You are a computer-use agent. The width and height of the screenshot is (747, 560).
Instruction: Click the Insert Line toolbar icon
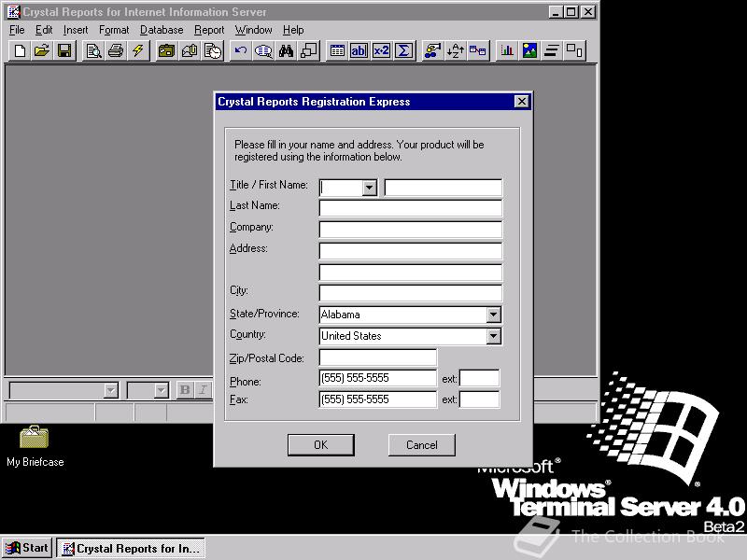pos(552,50)
